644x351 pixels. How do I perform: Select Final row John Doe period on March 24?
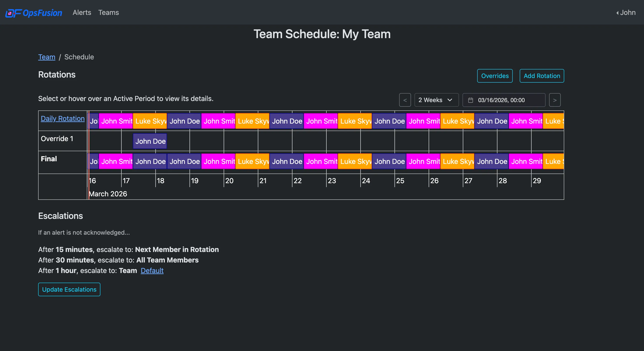(x=389, y=161)
